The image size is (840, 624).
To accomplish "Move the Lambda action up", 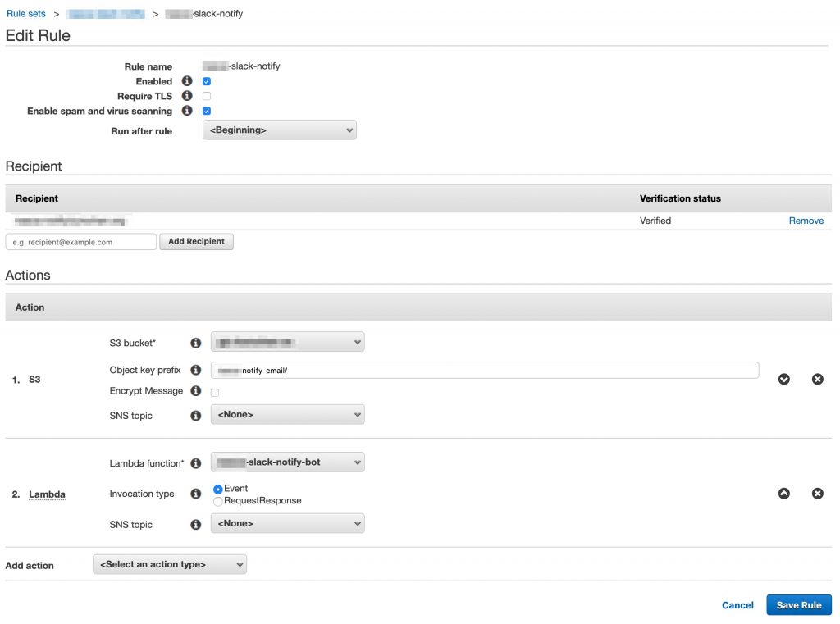I will click(783, 493).
